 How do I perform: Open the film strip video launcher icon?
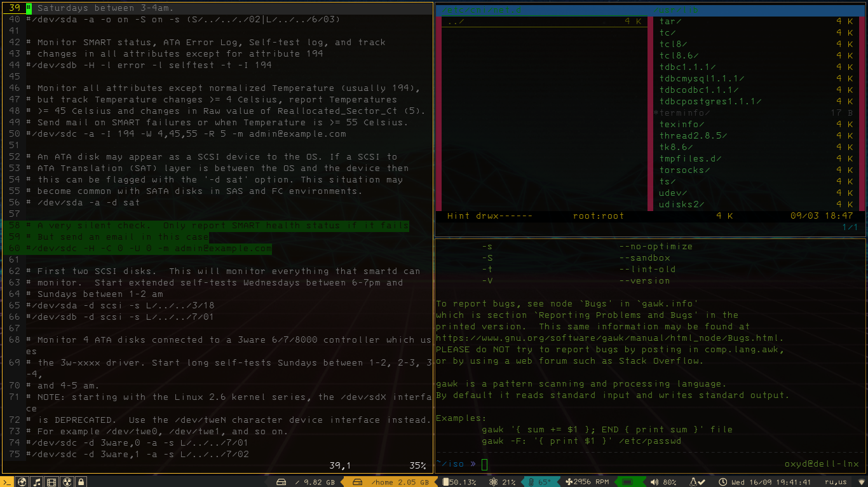point(51,482)
